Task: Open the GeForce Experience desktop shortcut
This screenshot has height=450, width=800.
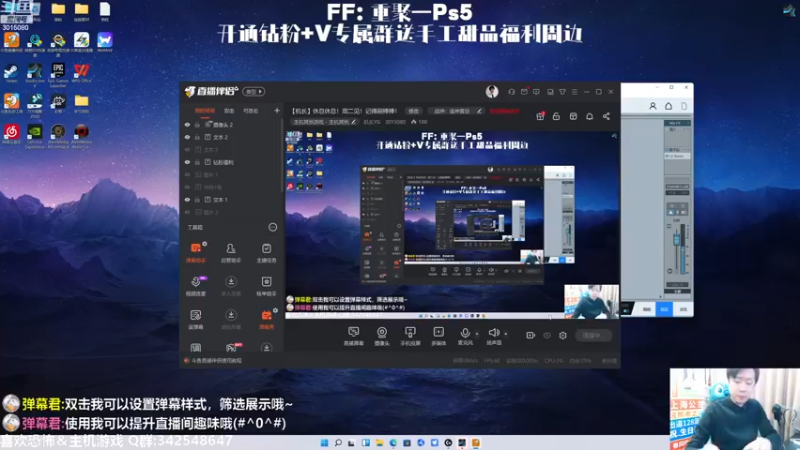Action: pos(35,136)
